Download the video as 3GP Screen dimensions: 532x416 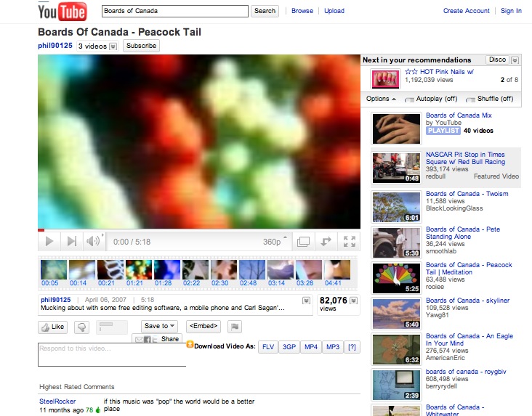point(289,347)
